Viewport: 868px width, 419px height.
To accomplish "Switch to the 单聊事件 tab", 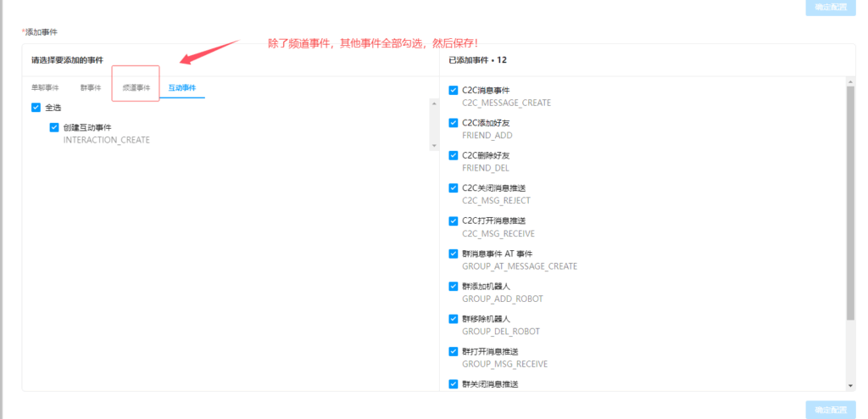I will pos(45,87).
